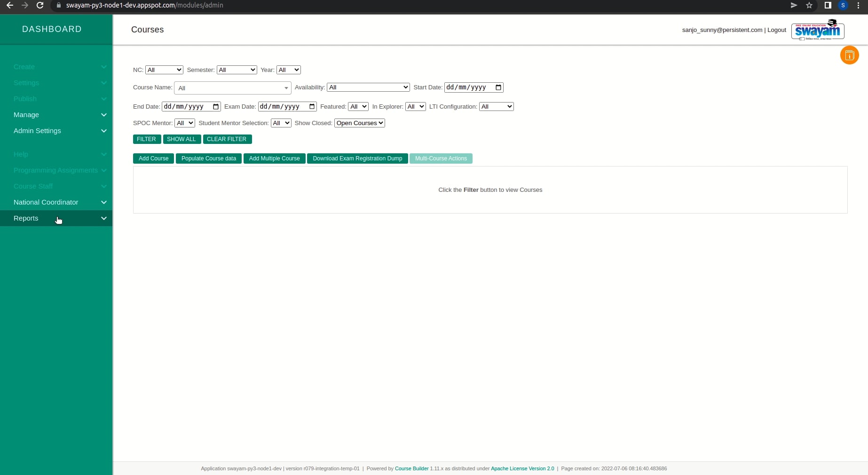868x475 pixels.
Task: Click the browser back arrow
Action: (9, 6)
